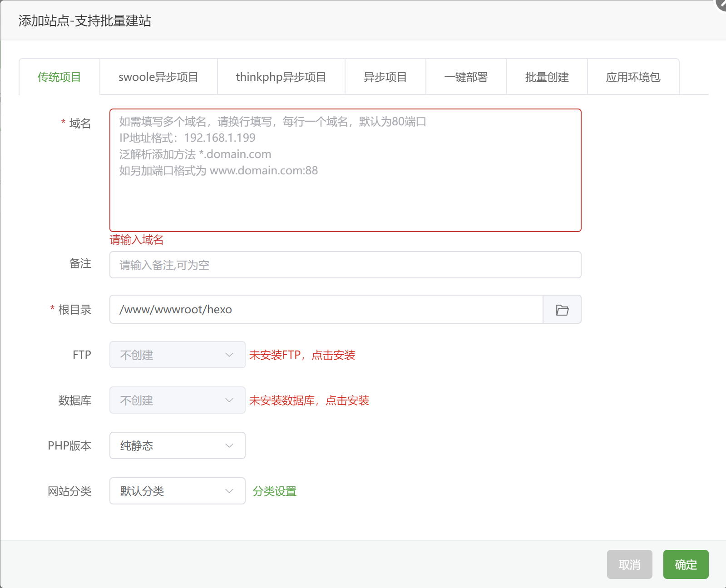726x588 pixels.
Task: Click the 备注 remark input field
Action: [x=346, y=265]
